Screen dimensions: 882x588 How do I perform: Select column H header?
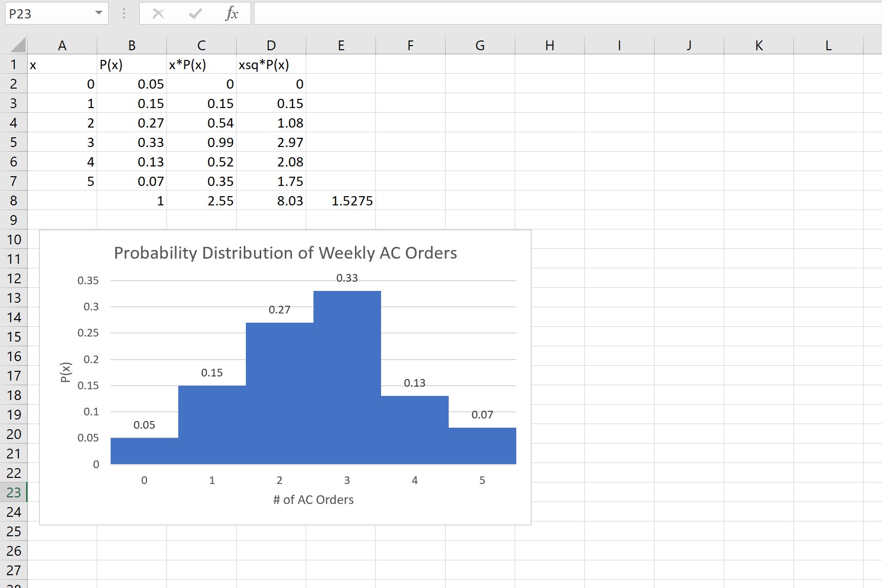point(550,45)
